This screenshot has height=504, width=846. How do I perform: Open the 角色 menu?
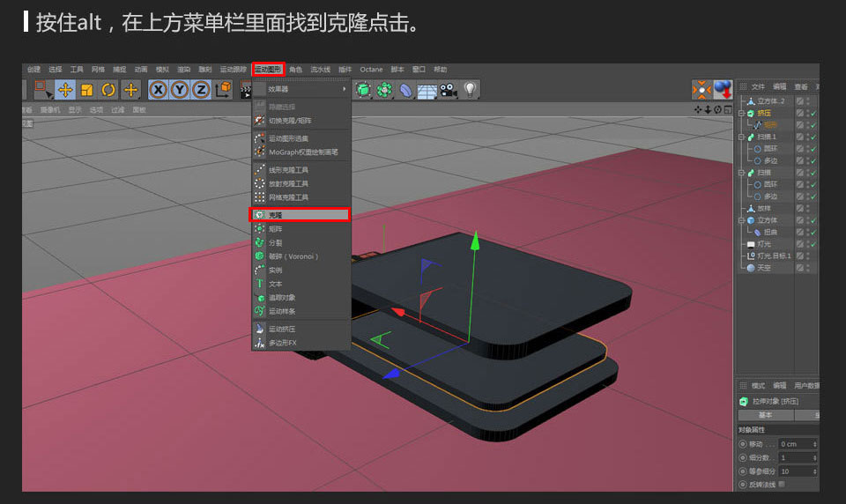tap(296, 70)
